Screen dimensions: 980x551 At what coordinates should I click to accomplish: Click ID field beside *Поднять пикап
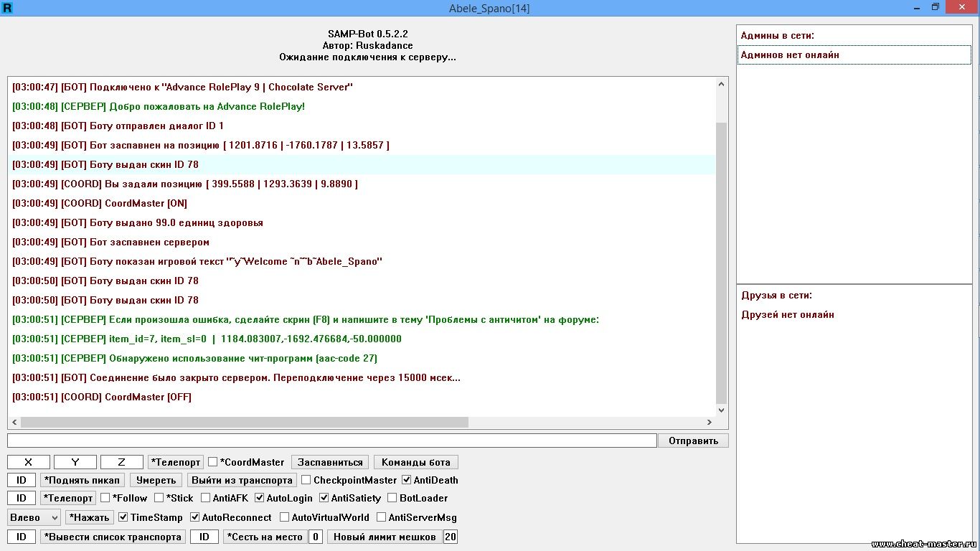(x=22, y=480)
